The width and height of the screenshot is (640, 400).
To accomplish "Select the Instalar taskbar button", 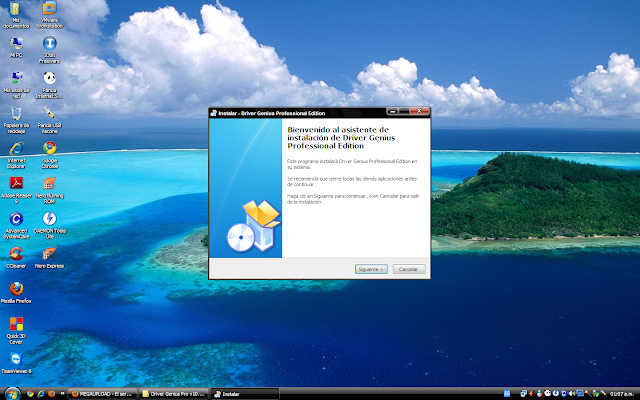I will coord(245,394).
